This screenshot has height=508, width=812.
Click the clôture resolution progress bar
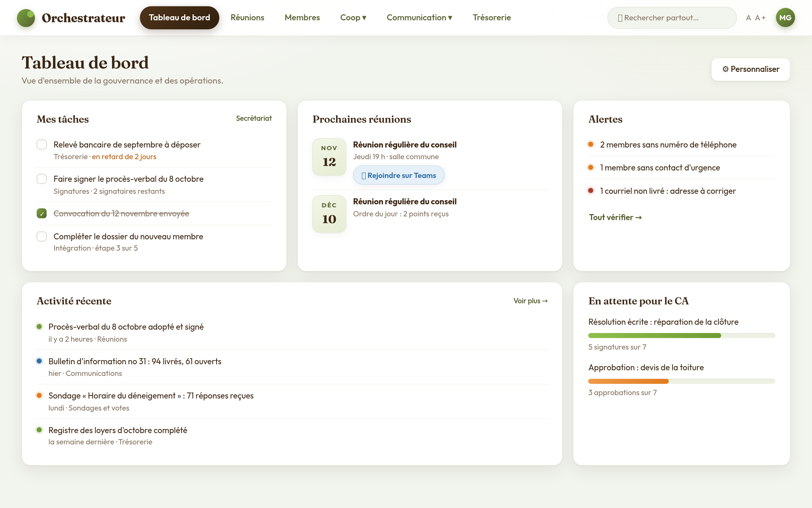click(x=682, y=335)
